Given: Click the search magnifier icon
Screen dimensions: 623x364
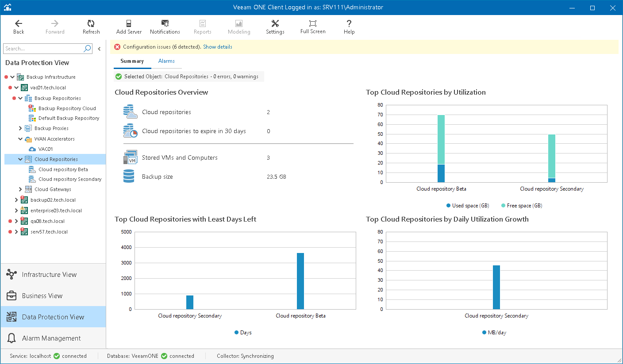Looking at the screenshot, I should (x=87, y=49).
